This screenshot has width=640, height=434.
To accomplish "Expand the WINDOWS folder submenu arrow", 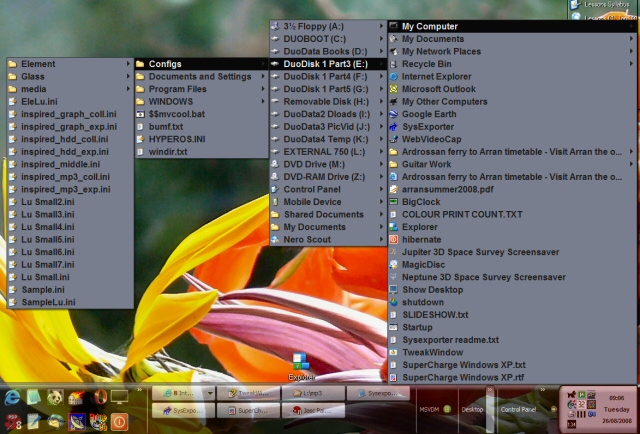I will coord(263,101).
